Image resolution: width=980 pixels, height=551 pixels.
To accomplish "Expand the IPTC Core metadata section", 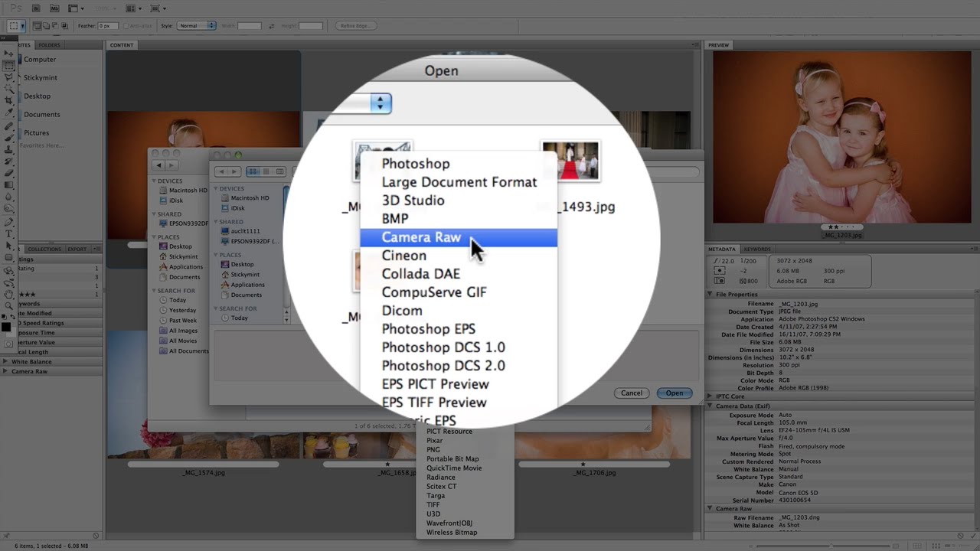I will click(710, 396).
